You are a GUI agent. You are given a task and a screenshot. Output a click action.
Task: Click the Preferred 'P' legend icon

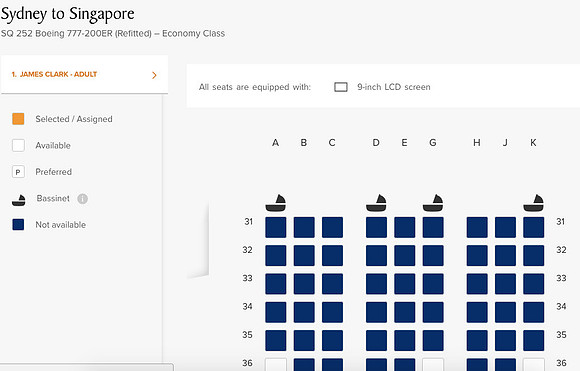coord(18,172)
